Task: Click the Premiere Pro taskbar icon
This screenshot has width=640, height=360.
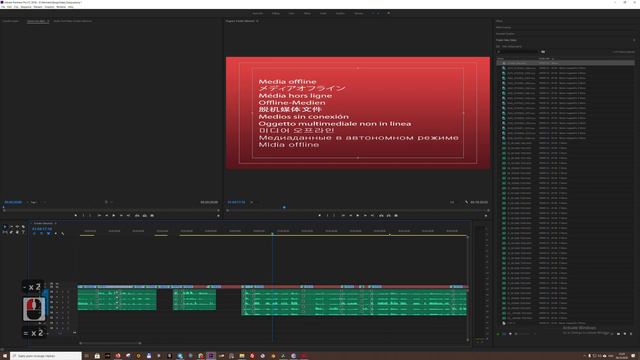Action: [211, 356]
